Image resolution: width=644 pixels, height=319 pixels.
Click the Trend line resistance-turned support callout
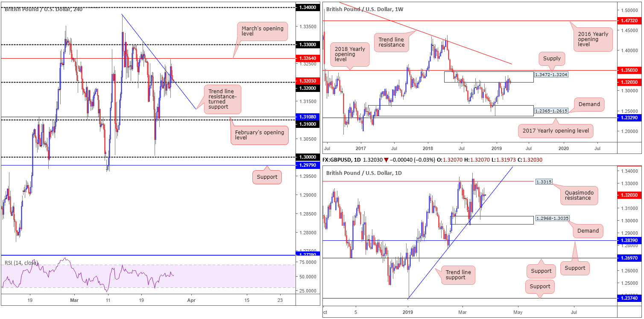(222, 100)
